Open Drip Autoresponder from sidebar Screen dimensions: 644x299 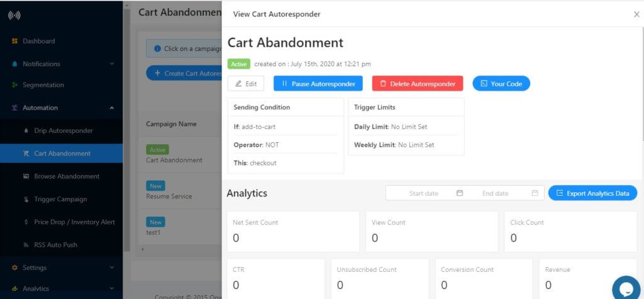[63, 131]
